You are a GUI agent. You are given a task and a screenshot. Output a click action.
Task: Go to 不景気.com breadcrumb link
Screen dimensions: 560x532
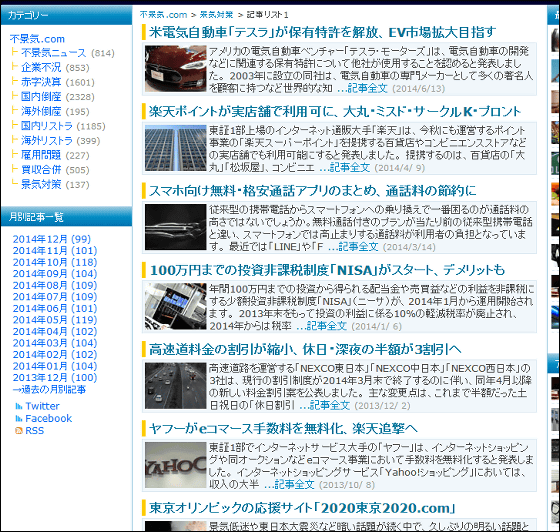[163, 15]
